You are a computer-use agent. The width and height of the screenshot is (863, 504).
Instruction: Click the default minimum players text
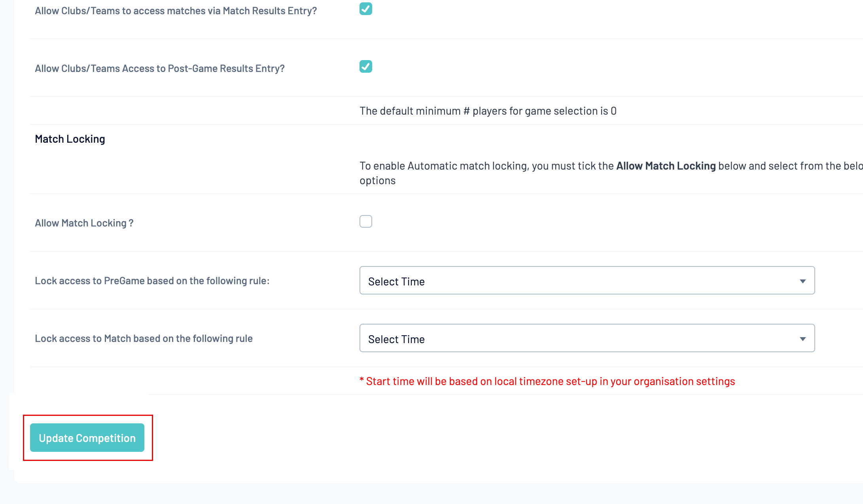(x=488, y=111)
